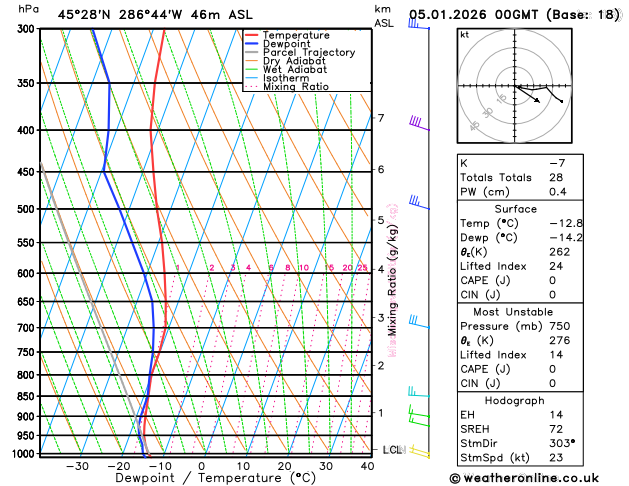Viewport: 629px width, 486px height.
Task: Click the 'Dewpoint / Temperature (°C)' axis title
Action: click(x=216, y=478)
